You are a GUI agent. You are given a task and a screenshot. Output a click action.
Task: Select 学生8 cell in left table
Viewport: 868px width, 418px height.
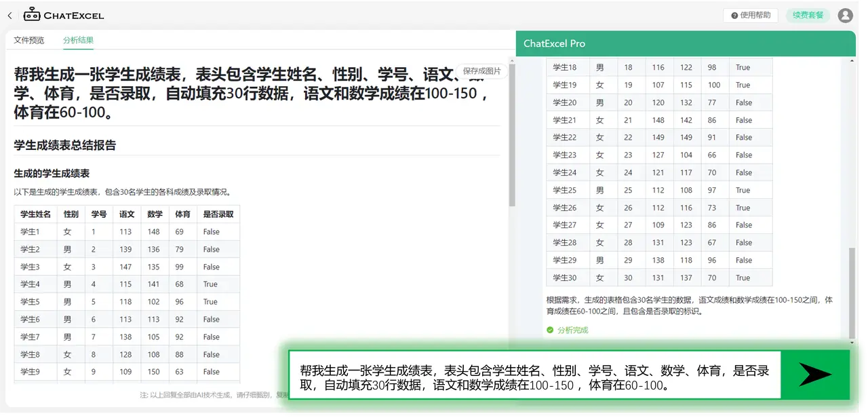[x=35, y=354]
